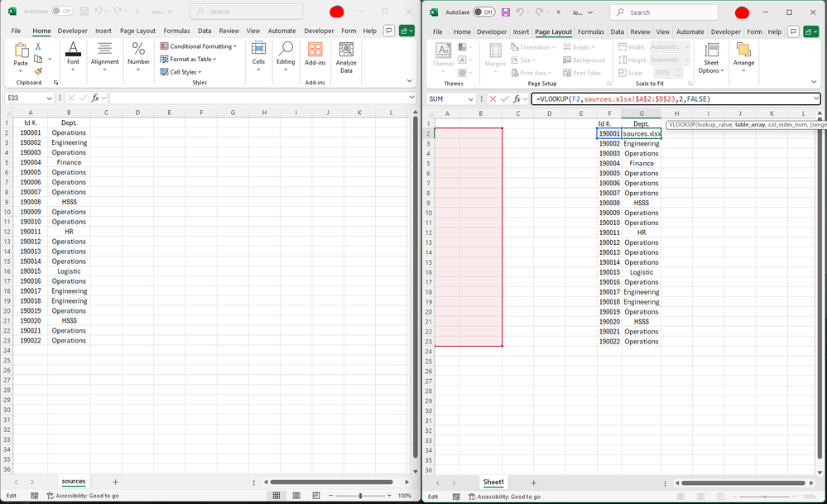Open the Themes gallery in the right window

coord(443,58)
